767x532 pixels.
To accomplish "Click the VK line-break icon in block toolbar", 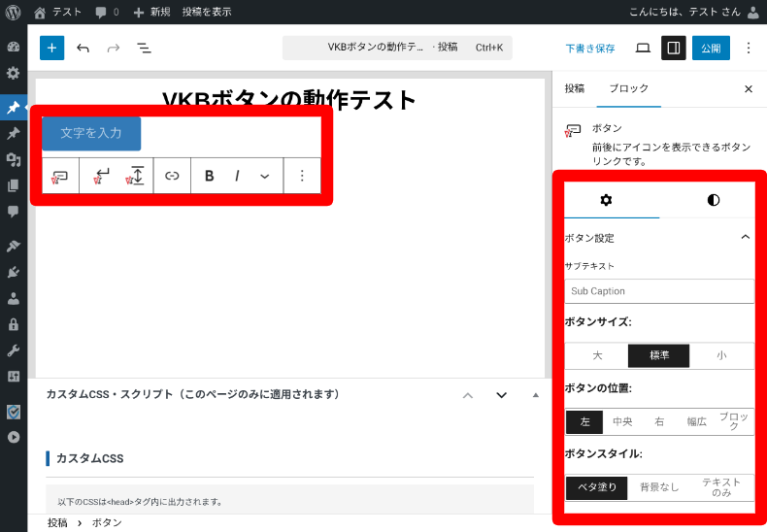I will [x=102, y=176].
